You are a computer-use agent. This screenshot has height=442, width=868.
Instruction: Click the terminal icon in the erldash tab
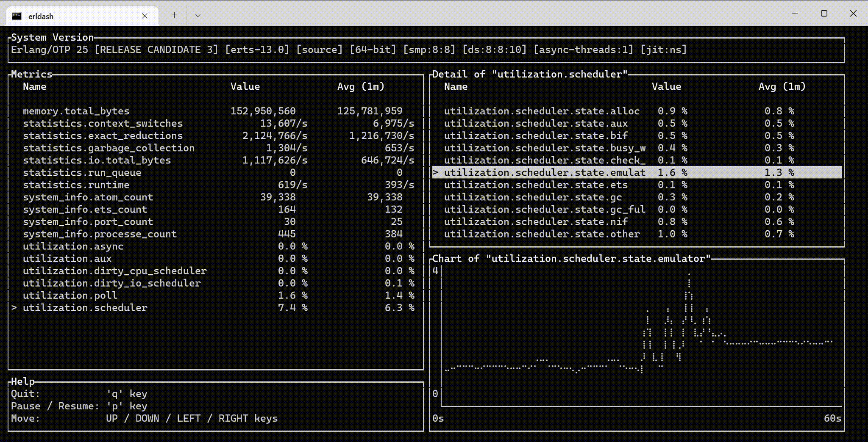(x=16, y=15)
